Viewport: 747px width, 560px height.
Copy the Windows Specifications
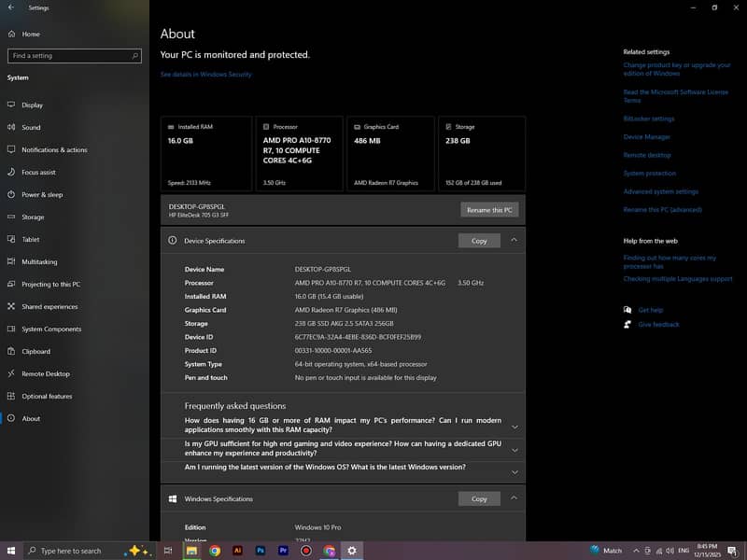click(479, 498)
